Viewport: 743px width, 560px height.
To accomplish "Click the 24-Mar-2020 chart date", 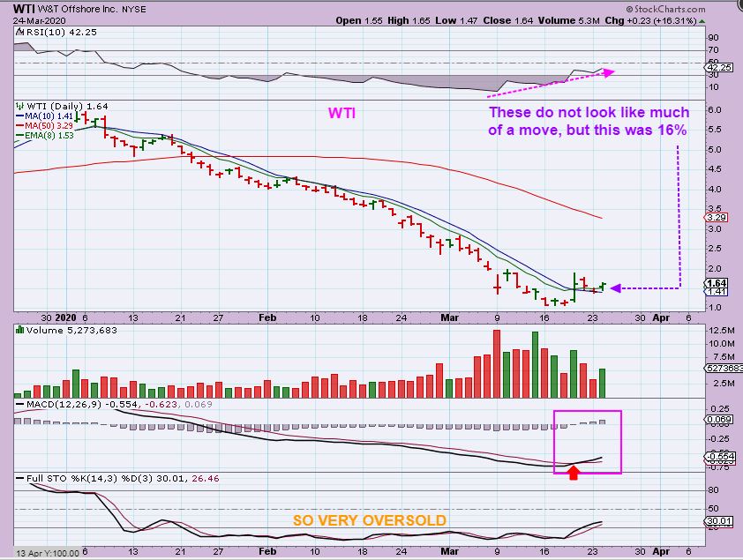I will click(39, 21).
